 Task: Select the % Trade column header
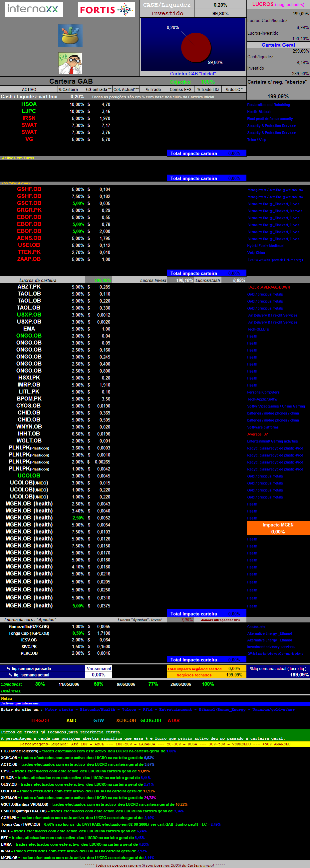pyautogui.click(x=153, y=89)
